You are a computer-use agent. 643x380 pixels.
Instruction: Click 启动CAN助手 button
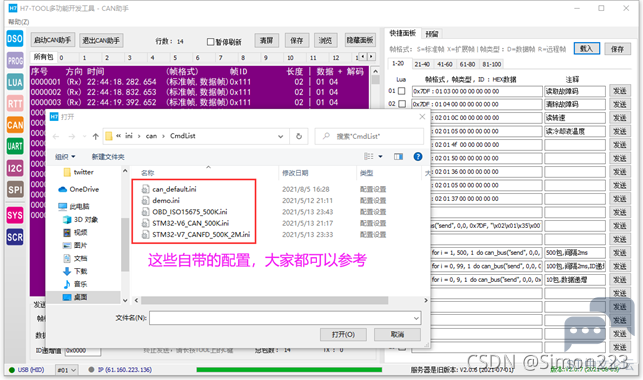tap(52, 40)
